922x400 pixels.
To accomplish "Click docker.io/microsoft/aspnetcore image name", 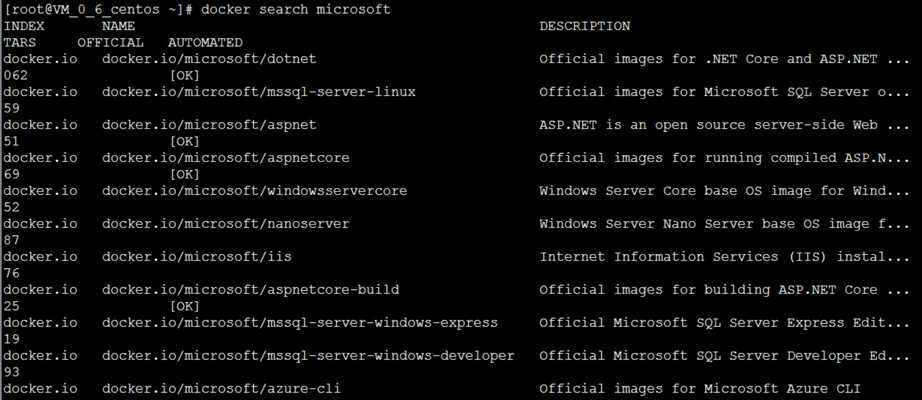I will coord(226,158).
